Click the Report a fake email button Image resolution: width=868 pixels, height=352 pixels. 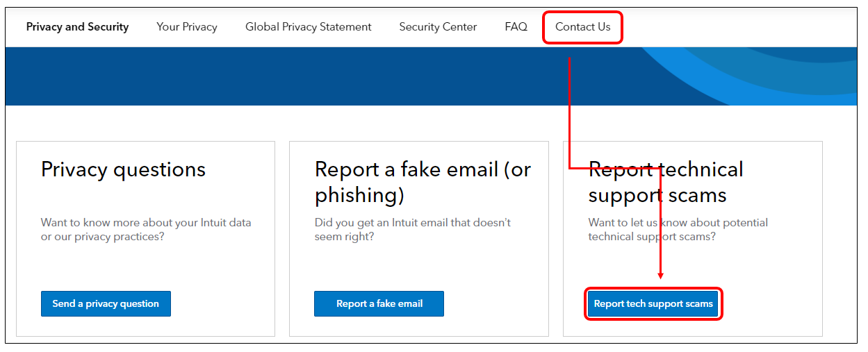pyautogui.click(x=379, y=303)
